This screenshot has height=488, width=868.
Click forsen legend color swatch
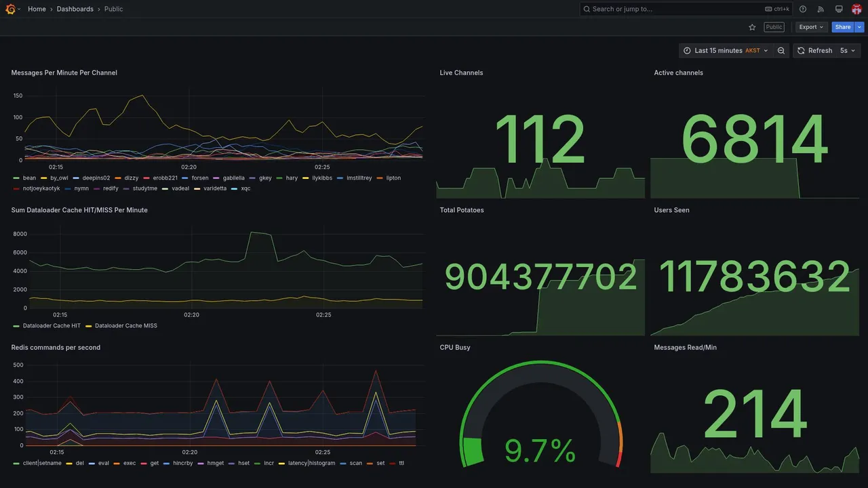186,178
